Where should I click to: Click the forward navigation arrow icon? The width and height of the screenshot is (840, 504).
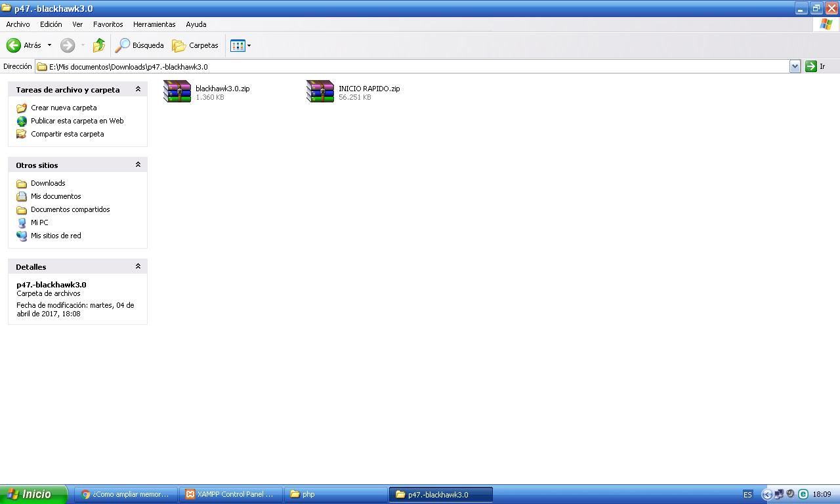point(67,45)
